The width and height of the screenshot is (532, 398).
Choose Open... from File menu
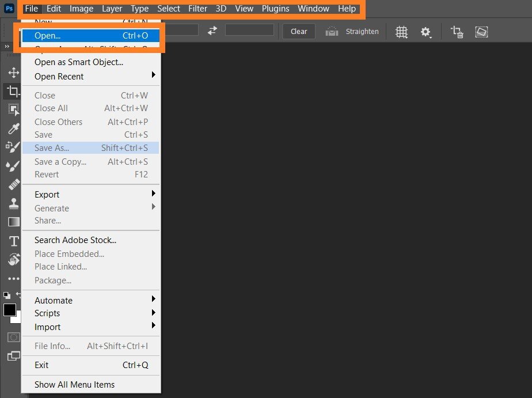91,36
